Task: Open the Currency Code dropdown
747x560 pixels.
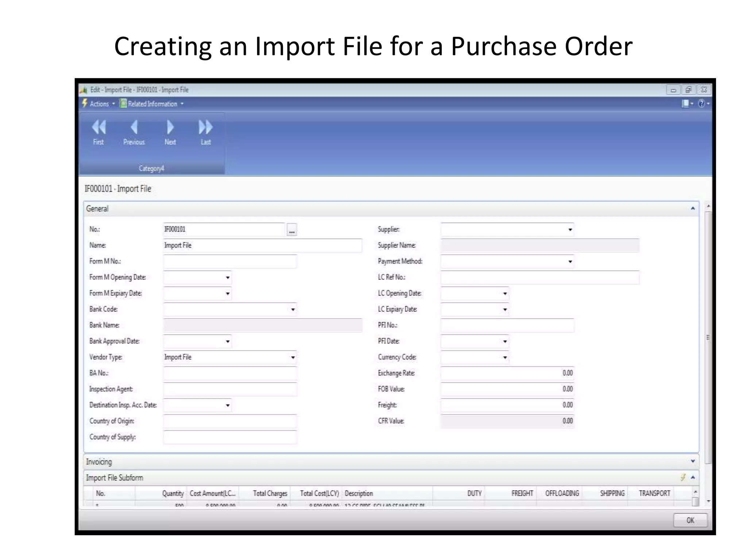Action: pos(505,358)
